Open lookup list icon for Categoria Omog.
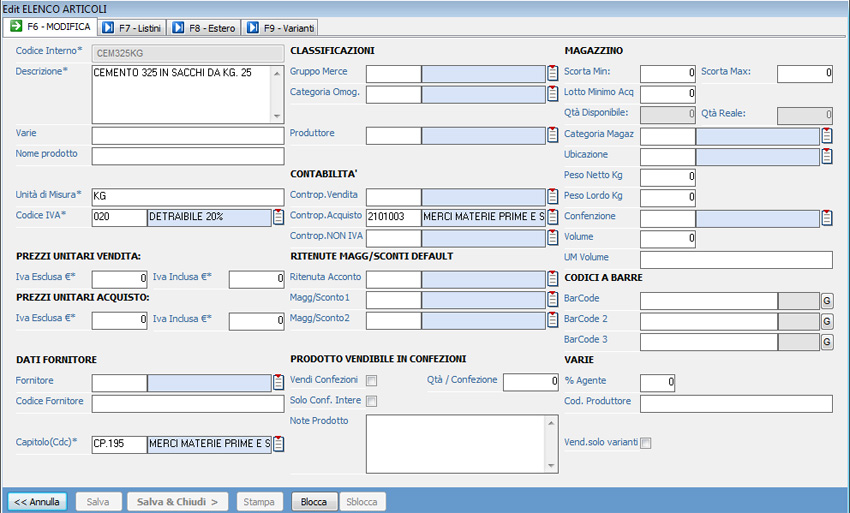 tap(553, 94)
